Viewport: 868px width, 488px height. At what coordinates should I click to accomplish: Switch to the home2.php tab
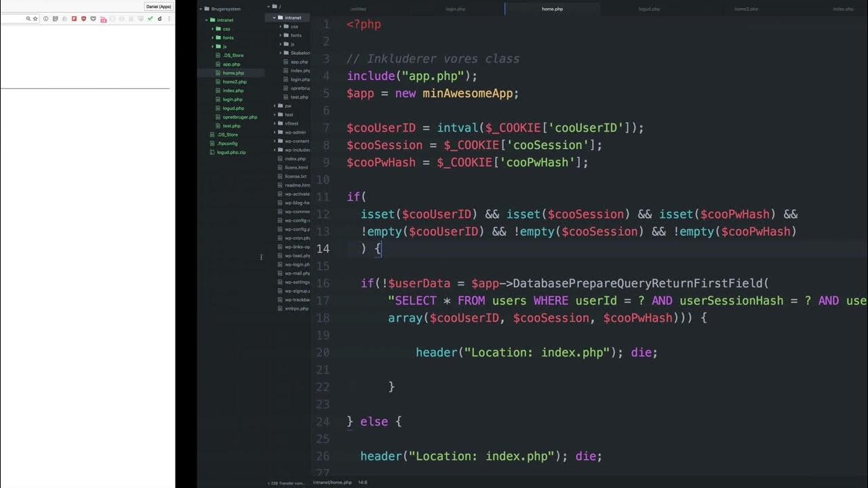tap(747, 9)
